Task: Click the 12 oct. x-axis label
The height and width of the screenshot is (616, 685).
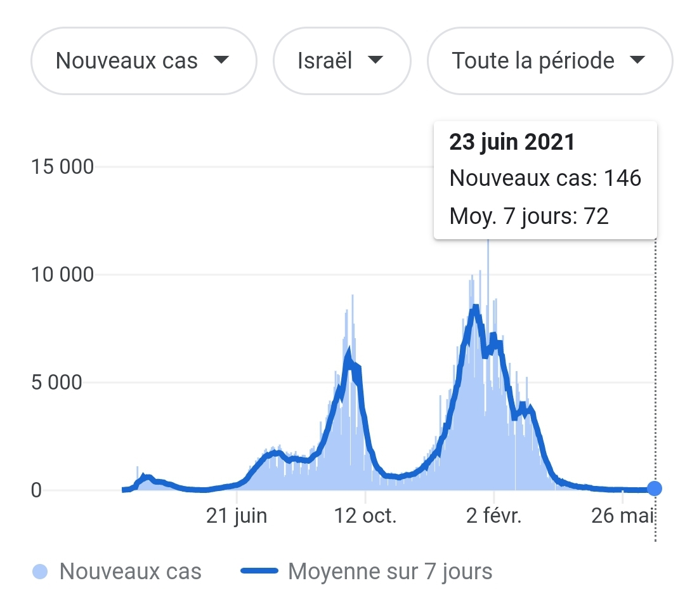Action: tap(366, 516)
